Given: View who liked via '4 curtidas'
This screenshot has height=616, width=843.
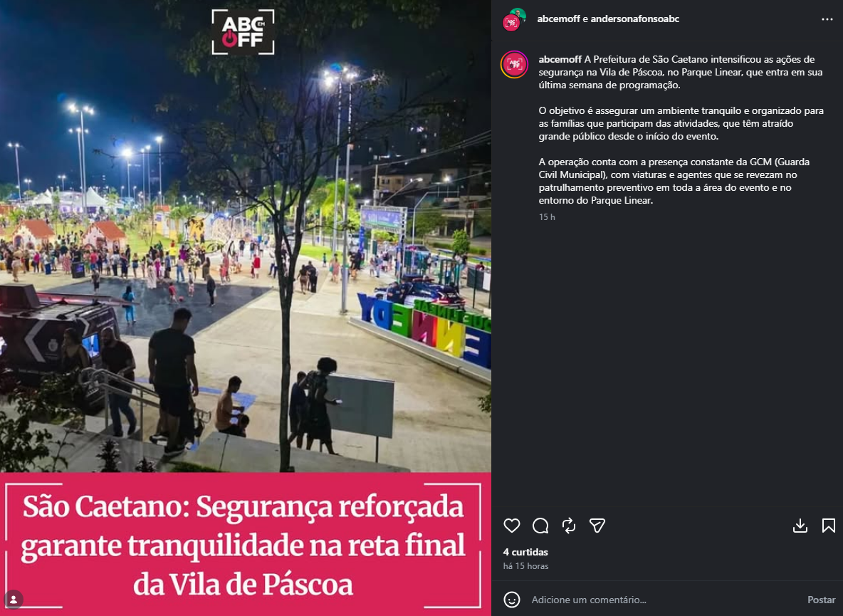Looking at the screenshot, I should pos(525,552).
